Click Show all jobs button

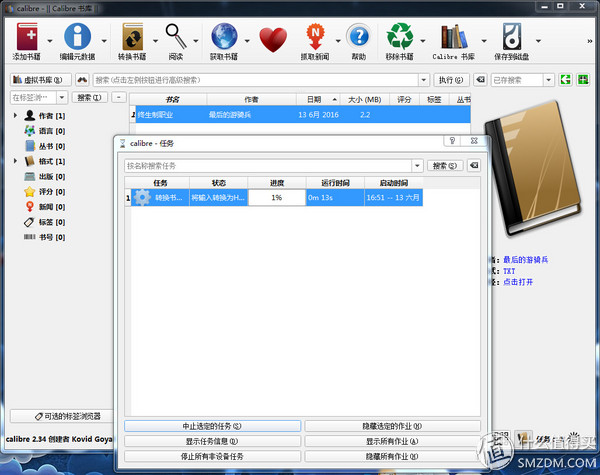(x=392, y=441)
